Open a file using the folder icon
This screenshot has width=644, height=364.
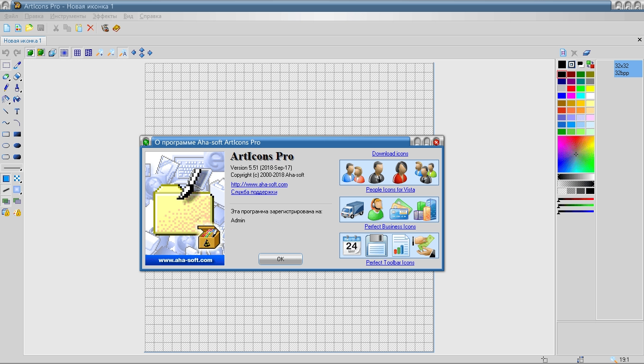(x=29, y=28)
